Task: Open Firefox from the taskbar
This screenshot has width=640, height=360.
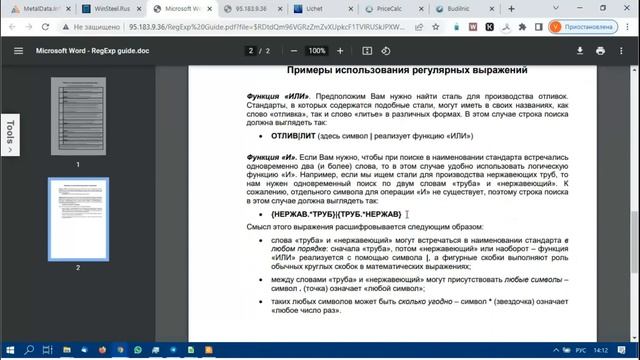Action: coord(102,350)
